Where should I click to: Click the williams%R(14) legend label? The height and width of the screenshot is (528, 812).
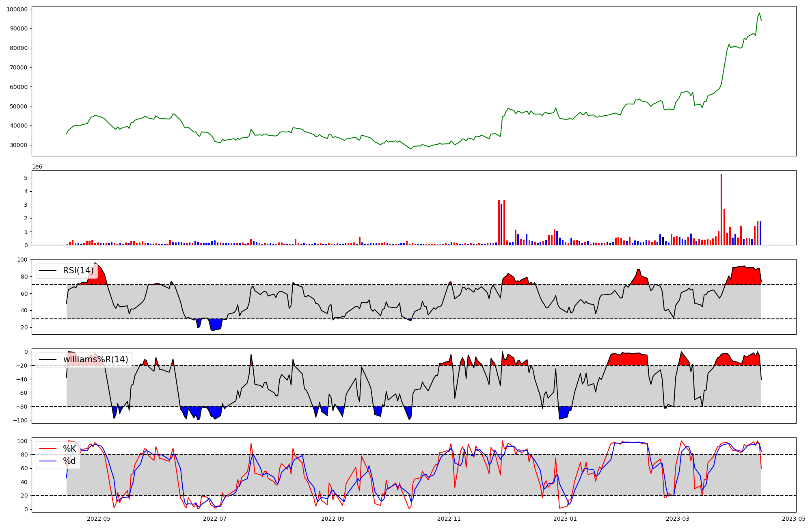(95, 359)
